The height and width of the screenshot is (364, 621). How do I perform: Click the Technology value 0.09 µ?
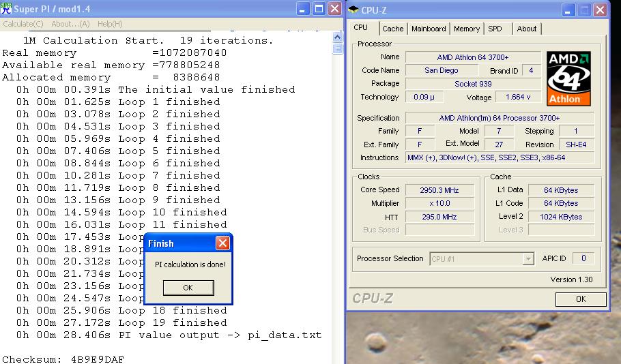tap(424, 97)
